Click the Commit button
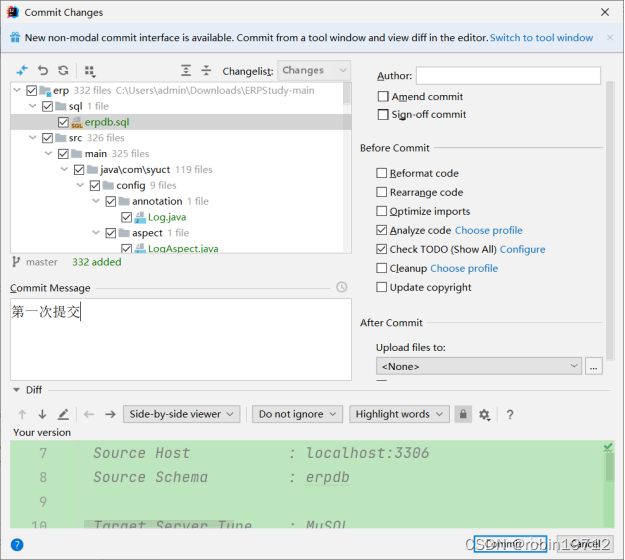625x560 pixels. (510, 544)
